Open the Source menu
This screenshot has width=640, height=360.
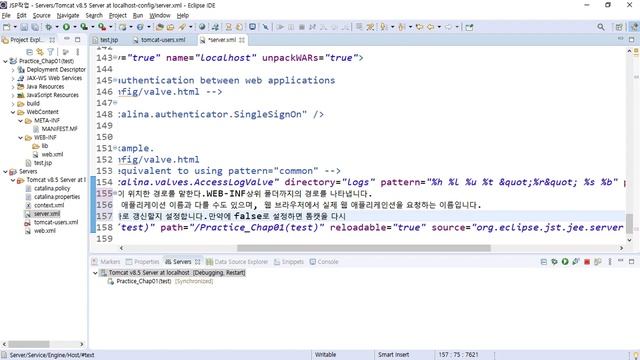coord(42,16)
